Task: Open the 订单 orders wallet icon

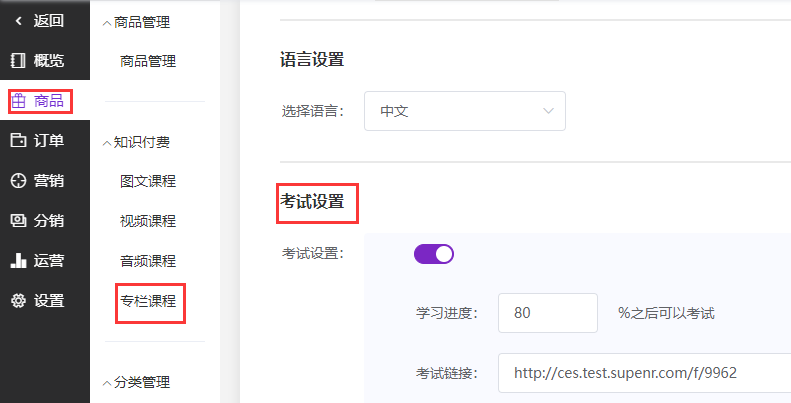Action: [x=18, y=141]
